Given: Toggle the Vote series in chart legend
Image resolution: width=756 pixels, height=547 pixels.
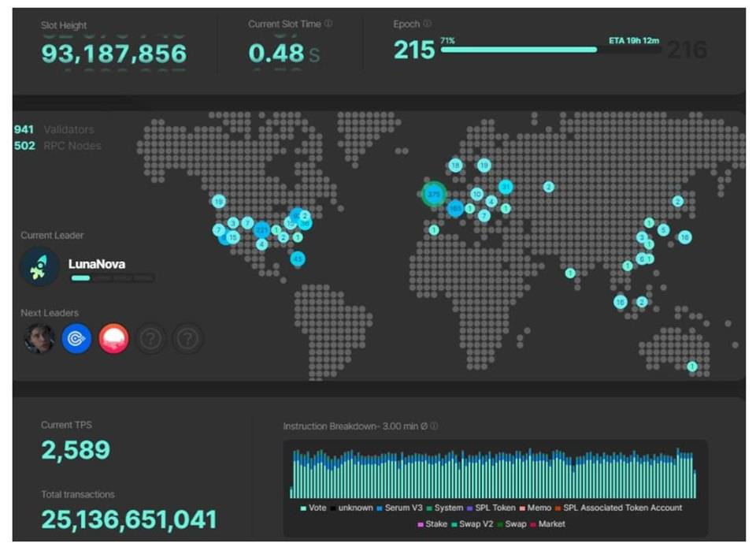Looking at the screenshot, I should (x=313, y=508).
